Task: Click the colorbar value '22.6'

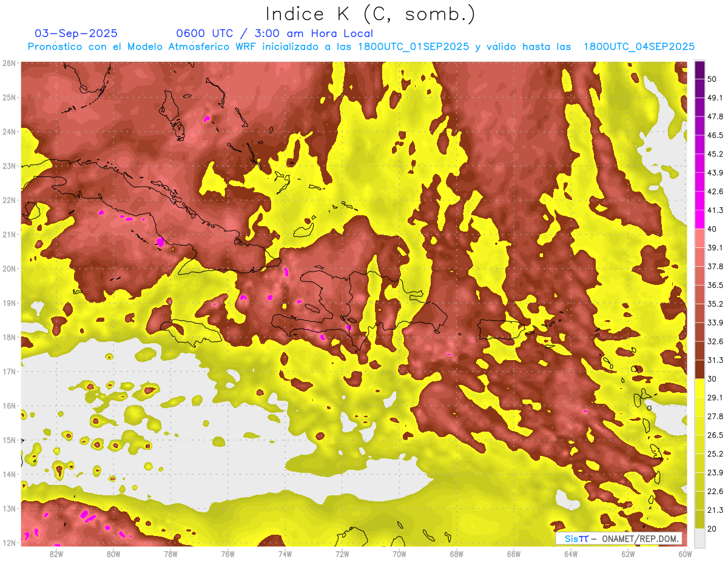Action: click(x=715, y=492)
